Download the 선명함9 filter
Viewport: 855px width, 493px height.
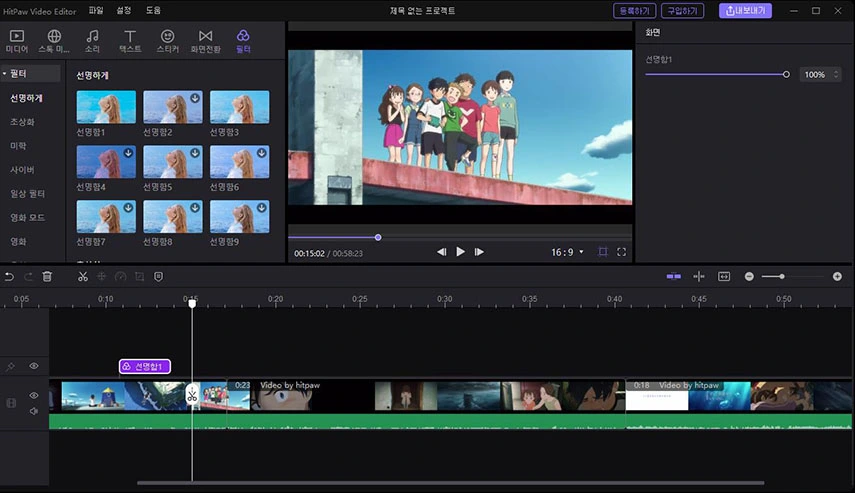[262, 208]
